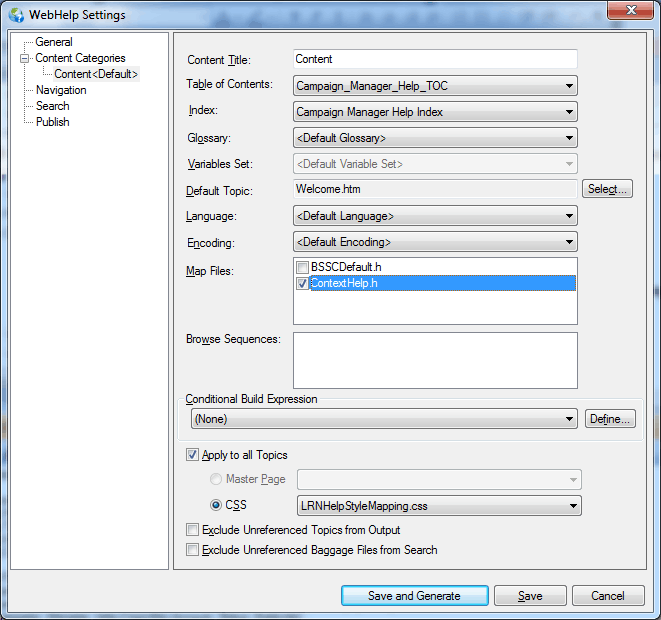This screenshot has height=620, width=661.
Task: Open the Language dropdown
Action: click(x=435, y=216)
